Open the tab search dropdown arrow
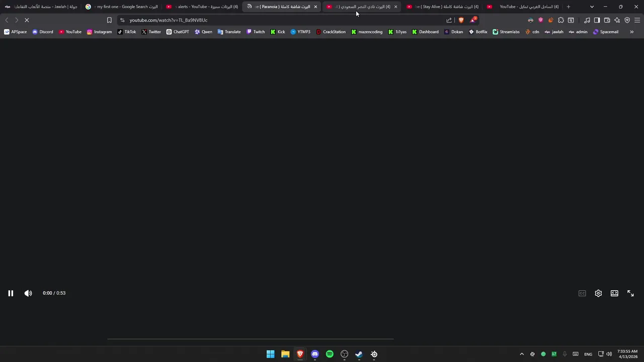The width and height of the screenshot is (644, 362). pos(592,7)
